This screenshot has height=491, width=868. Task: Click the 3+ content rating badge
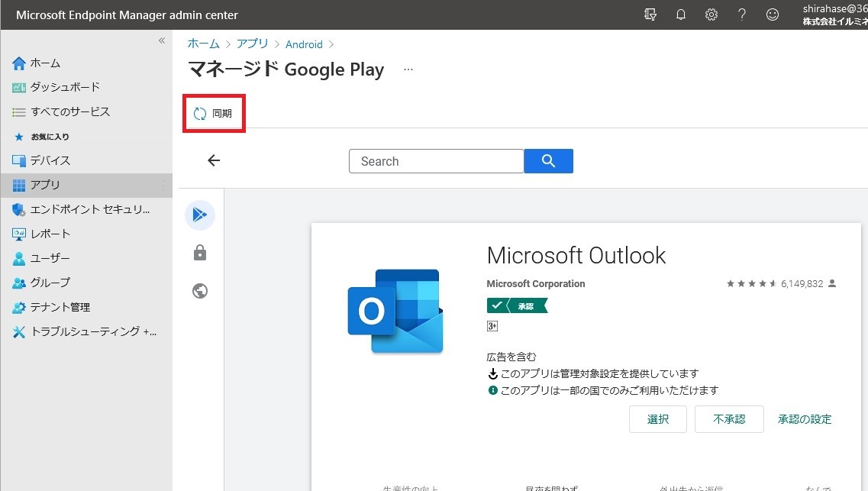(x=492, y=326)
